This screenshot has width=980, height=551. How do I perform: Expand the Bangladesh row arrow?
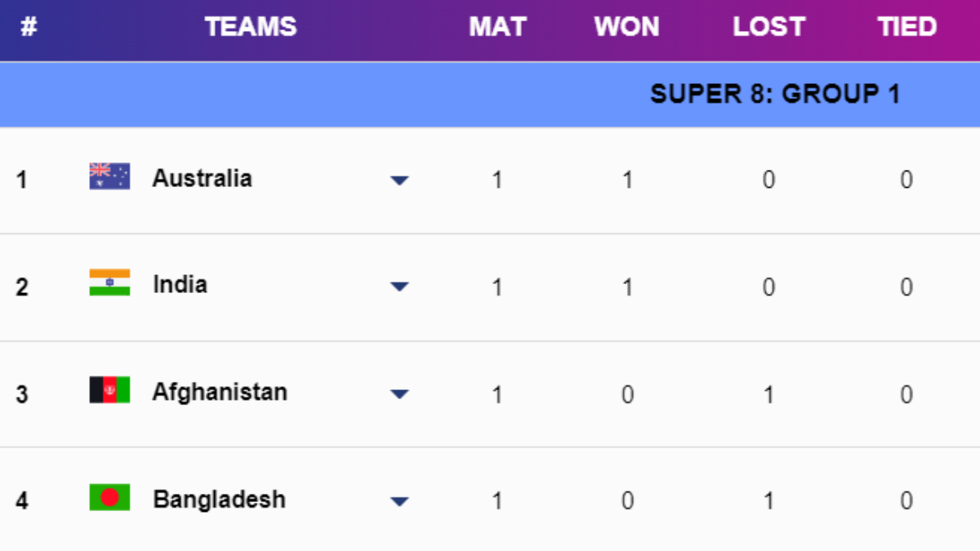[399, 501]
